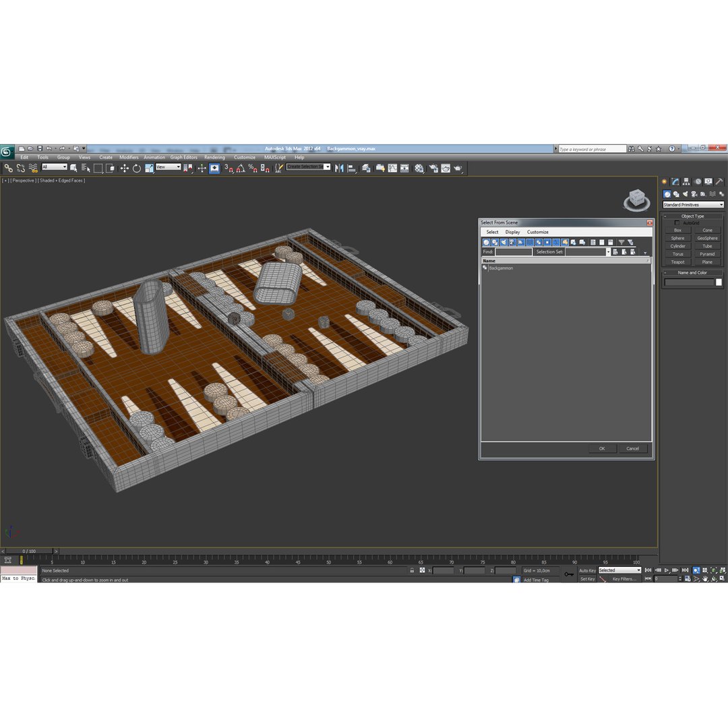Open Standard Primitives category dropdown
The width and height of the screenshot is (728, 728).
(x=693, y=205)
